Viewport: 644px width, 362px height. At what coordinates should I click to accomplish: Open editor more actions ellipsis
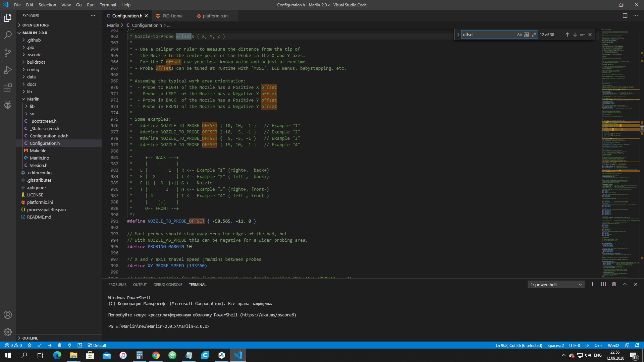(x=636, y=16)
